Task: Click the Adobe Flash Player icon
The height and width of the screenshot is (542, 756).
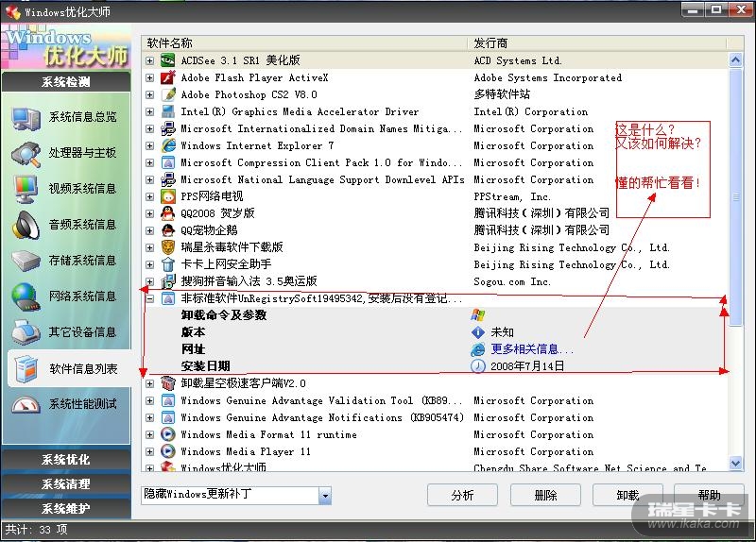Action: point(168,77)
